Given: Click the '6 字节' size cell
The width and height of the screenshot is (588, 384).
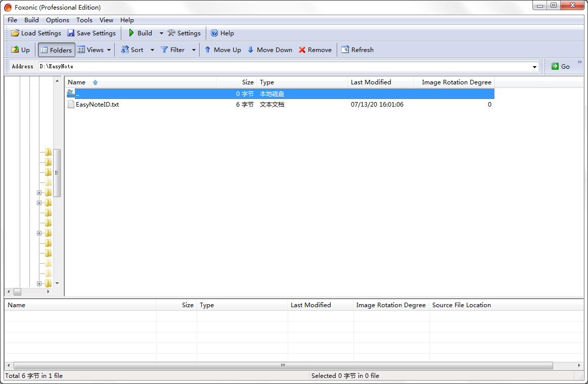Looking at the screenshot, I should point(245,105).
